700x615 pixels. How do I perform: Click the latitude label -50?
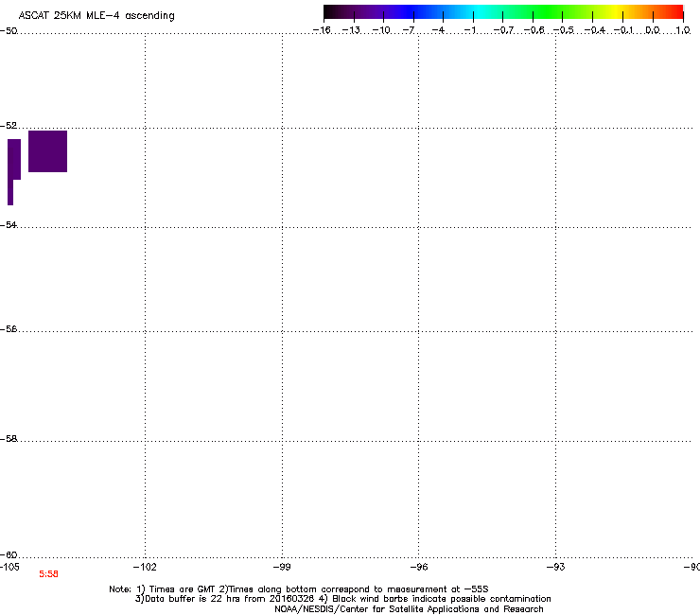[9, 31]
